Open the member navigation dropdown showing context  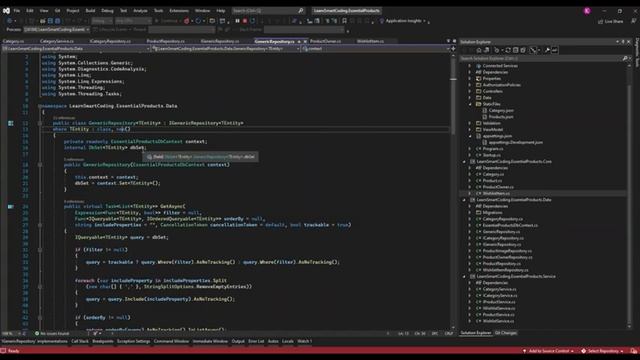pyautogui.click(x=376, y=49)
